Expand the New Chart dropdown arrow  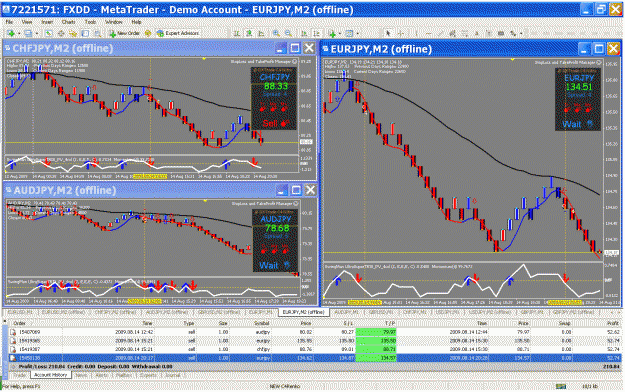click(19, 33)
